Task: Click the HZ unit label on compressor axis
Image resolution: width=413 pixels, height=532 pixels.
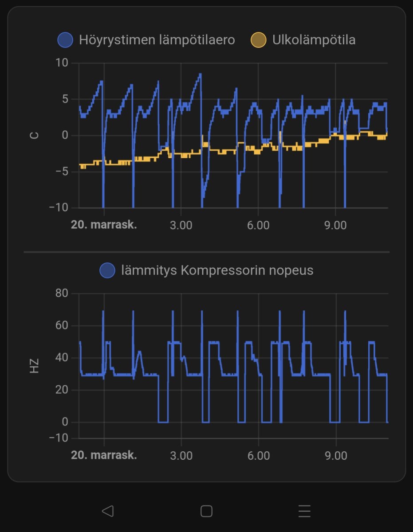Action: [35, 366]
